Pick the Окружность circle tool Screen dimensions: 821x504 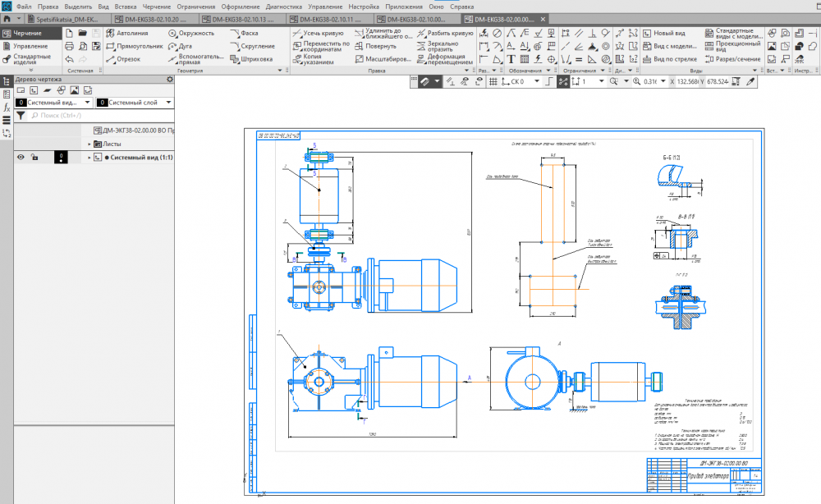(192, 33)
